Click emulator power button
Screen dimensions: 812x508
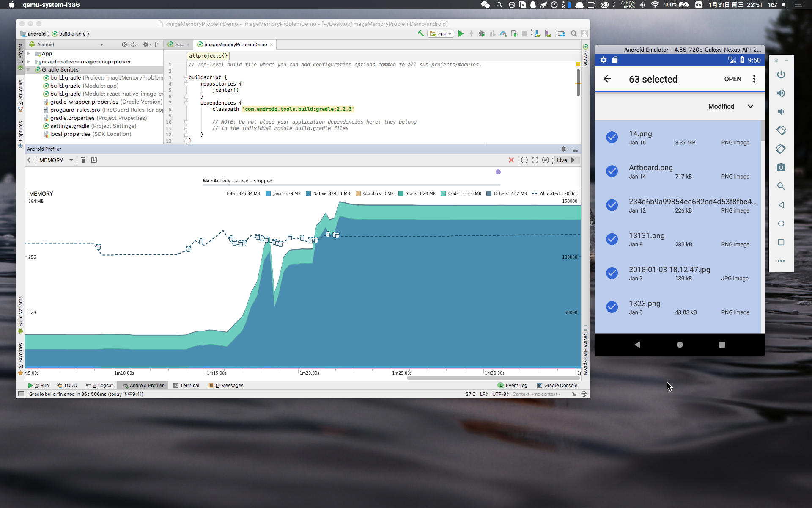coord(781,75)
